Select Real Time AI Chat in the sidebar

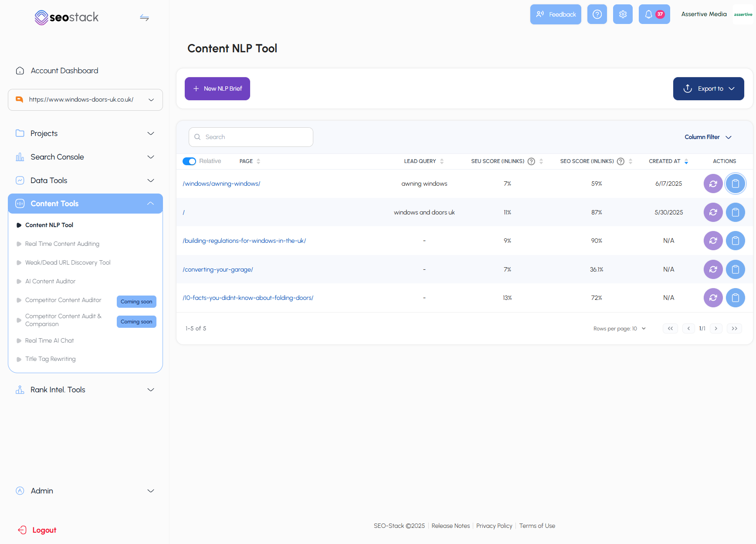coord(50,340)
